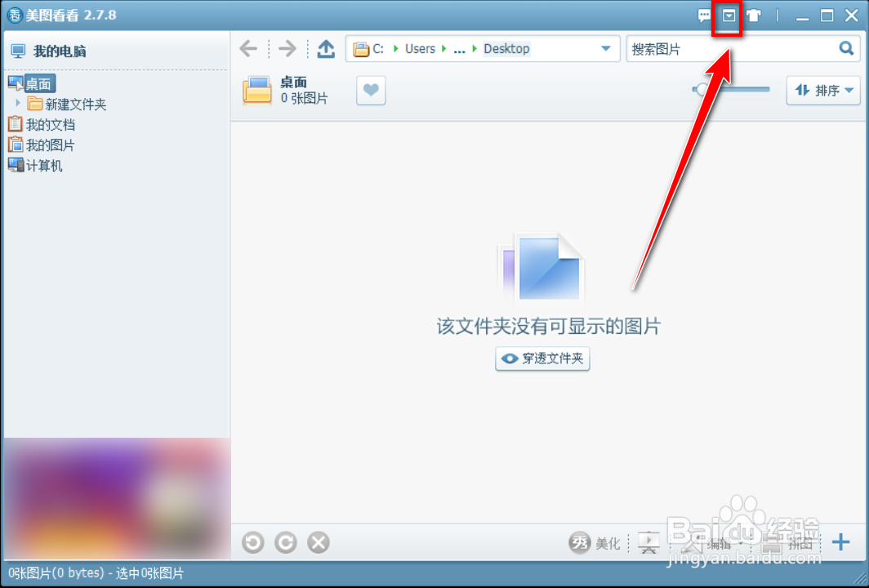Rotate the image counterclockwise
The height and width of the screenshot is (588, 869).
click(x=252, y=542)
